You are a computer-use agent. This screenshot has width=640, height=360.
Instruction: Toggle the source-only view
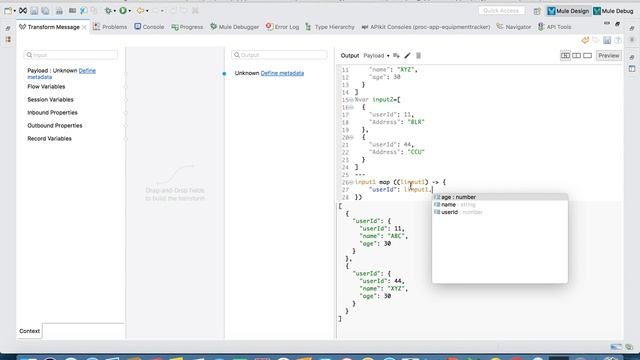tap(587, 56)
